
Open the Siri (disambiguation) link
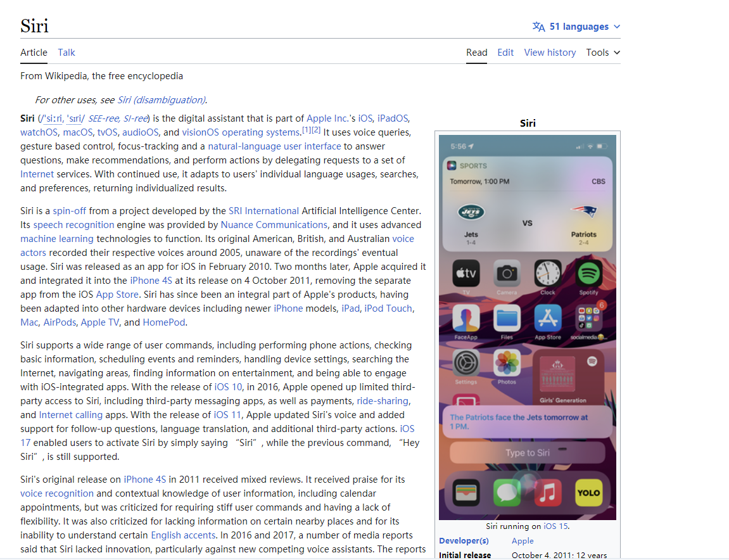click(x=162, y=100)
